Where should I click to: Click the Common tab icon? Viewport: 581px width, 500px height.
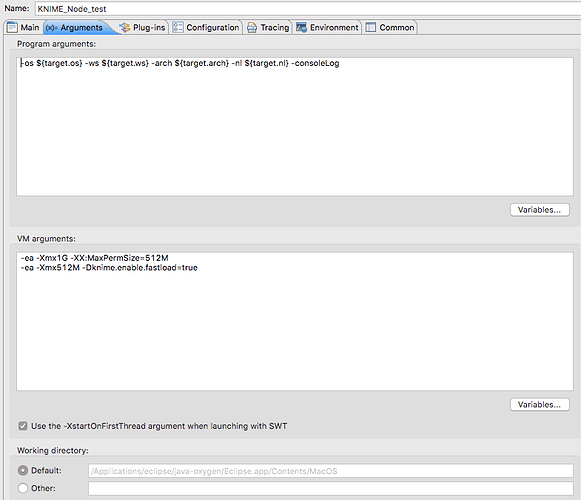pos(371,27)
